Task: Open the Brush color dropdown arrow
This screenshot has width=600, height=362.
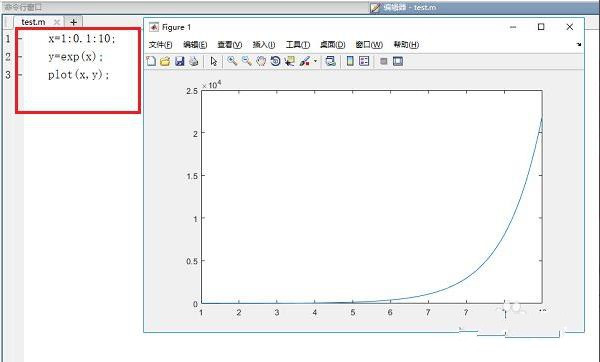Action: click(315, 61)
